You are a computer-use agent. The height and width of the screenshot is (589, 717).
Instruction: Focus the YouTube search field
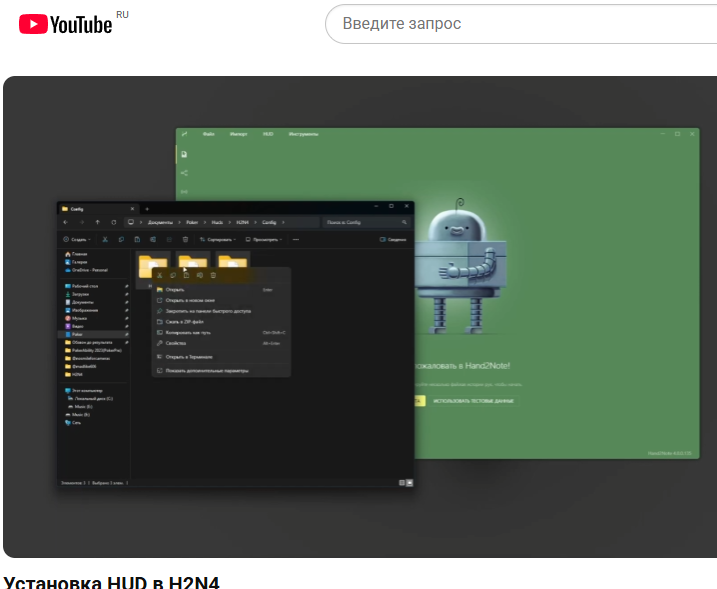point(521,24)
